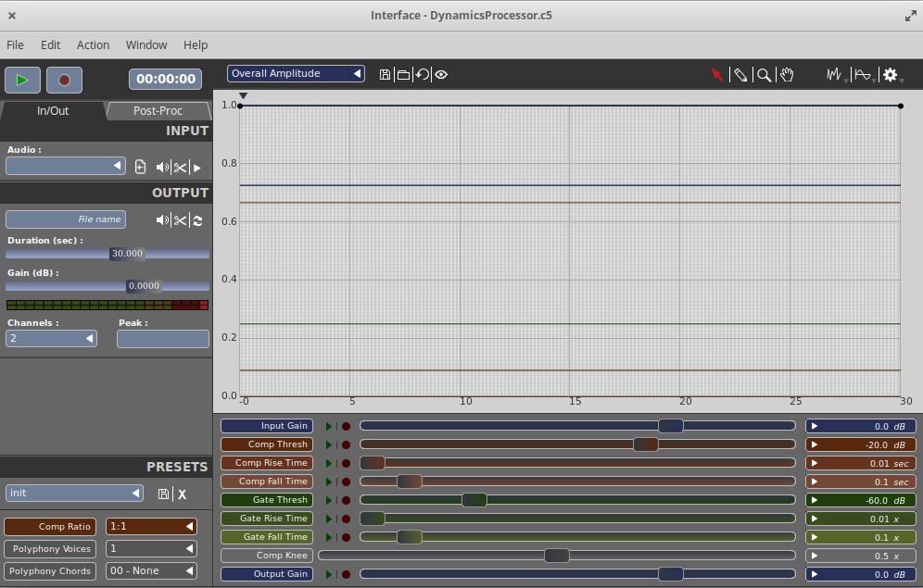Open the Comp Ratio 1:1 dropdown
923x588 pixels.
[x=151, y=526]
